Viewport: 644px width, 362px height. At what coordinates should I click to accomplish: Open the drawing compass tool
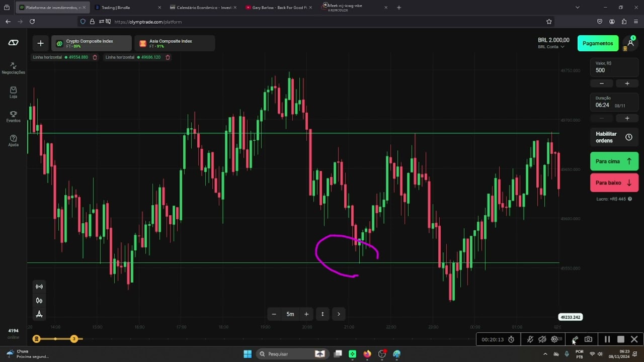click(39, 314)
